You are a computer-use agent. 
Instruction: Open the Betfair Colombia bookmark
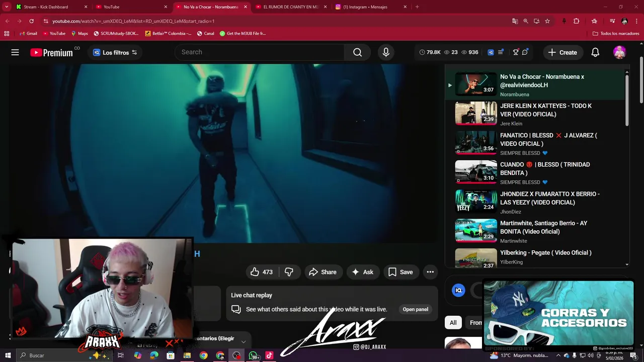(168, 34)
